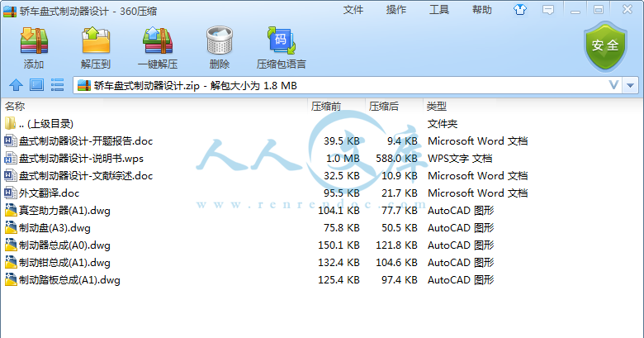Screen dimensions: 644x338
Task: Click the DWG icon of 真空助力器(A1)
Action: click(11, 211)
